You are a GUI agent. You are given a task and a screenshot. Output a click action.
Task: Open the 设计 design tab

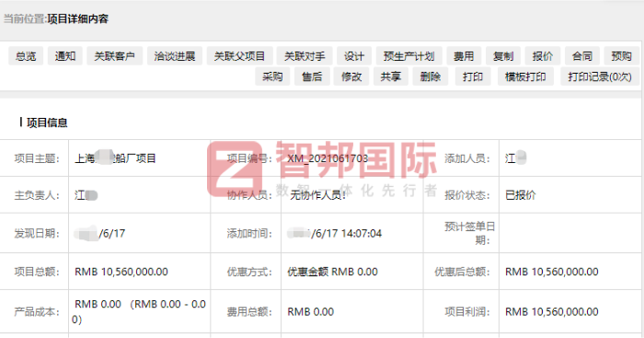354,56
